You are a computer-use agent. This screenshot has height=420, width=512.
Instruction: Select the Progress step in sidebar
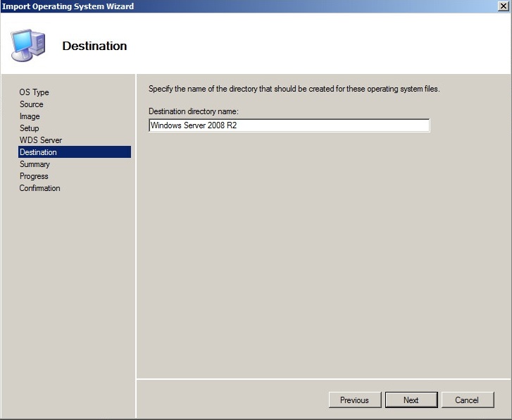[x=34, y=176]
